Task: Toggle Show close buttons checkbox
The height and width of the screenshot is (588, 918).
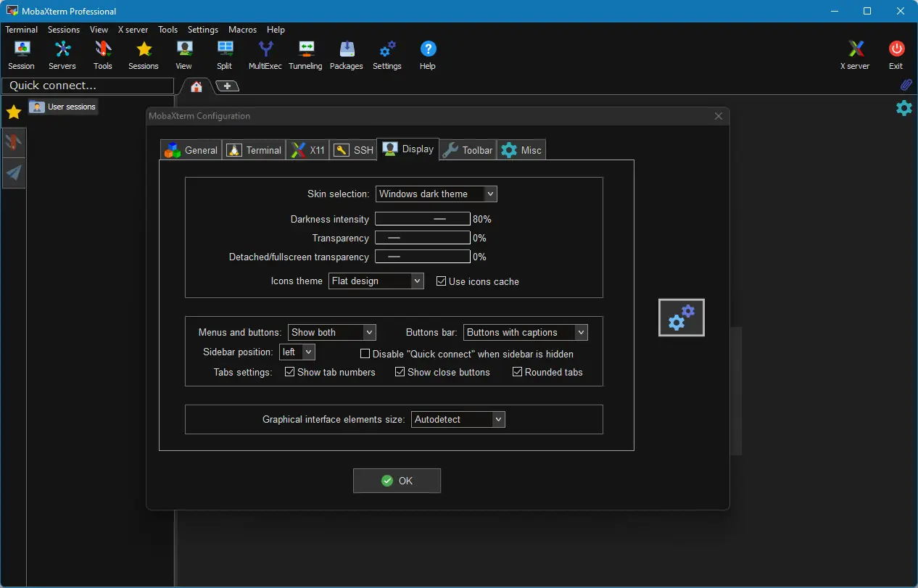Action: (x=400, y=372)
